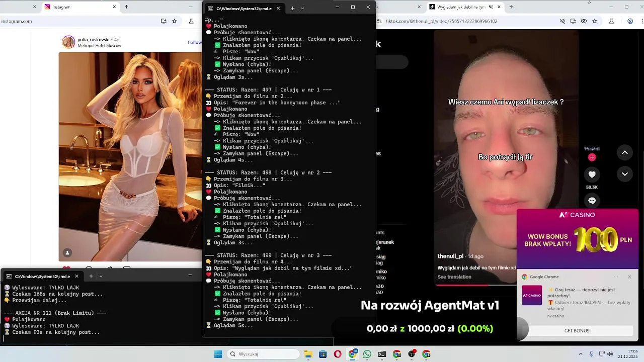Open OBS Studio from taskbar
The image size is (644, 362).
coord(412,354)
